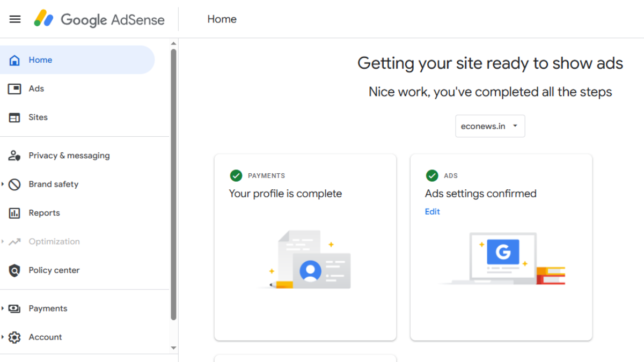This screenshot has height=362, width=644.
Task: Click the Policy center shield icon
Action: [15, 270]
